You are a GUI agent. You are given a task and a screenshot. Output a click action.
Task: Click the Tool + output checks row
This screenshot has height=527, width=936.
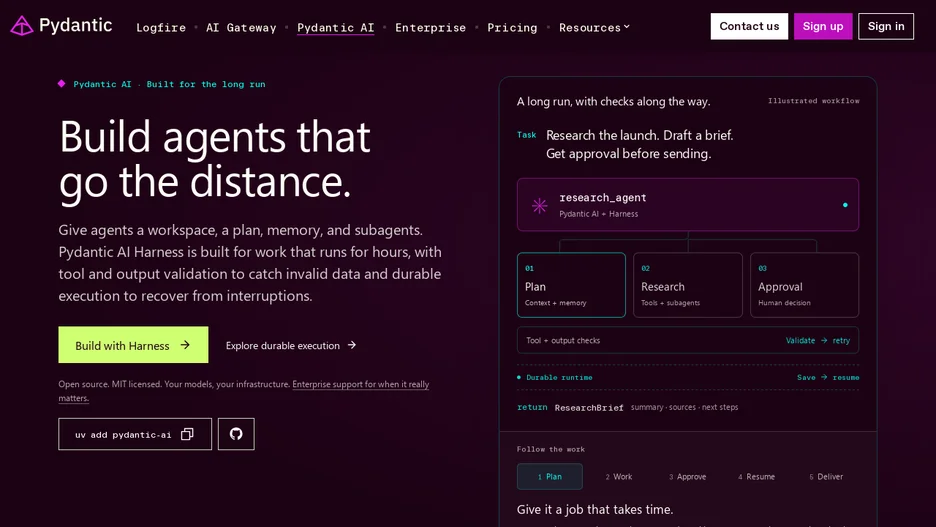(x=688, y=340)
